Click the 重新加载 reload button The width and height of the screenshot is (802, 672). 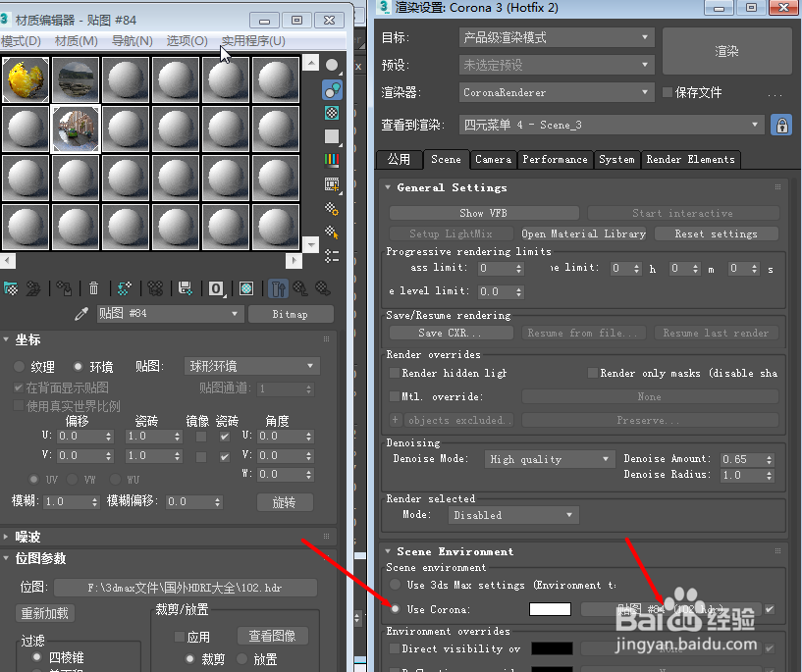pos(45,613)
